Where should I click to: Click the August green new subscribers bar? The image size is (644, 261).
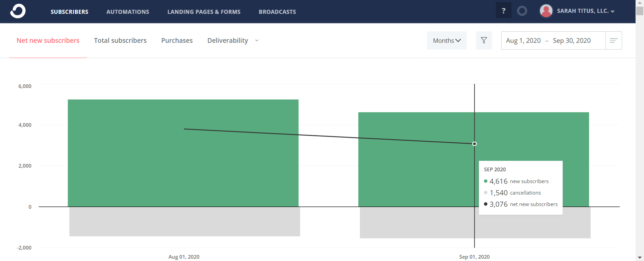point(183,153)
